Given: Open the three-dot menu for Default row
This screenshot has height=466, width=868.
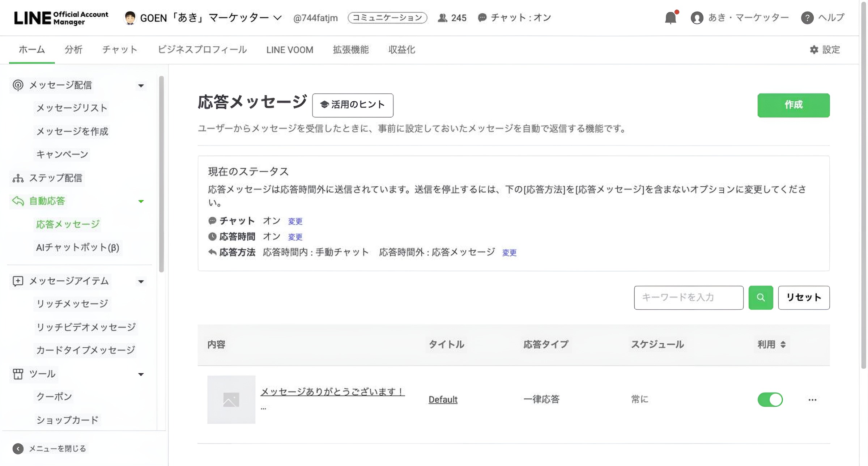Looking at the screenshot, I should click(812, 400).
